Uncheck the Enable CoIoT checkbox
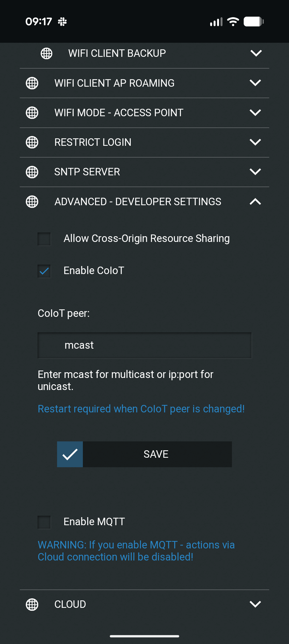The height and width of the screenshot is (644, 289). [x=44, y=271]
